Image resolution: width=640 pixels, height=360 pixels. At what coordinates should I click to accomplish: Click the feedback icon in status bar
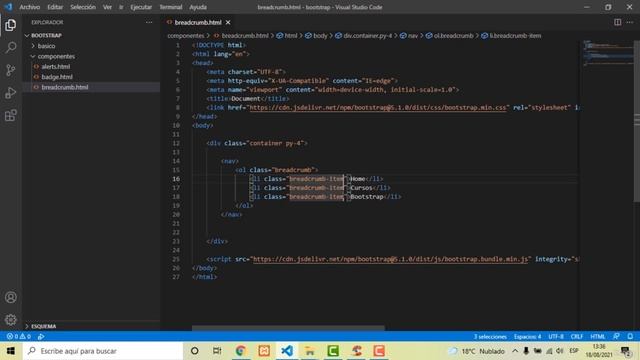616,337
